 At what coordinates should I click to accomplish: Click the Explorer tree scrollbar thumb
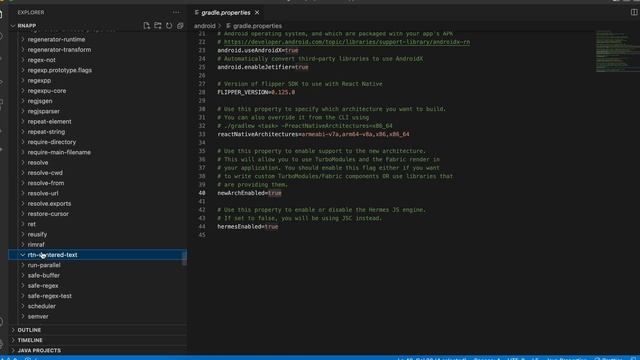click(184, 258)
